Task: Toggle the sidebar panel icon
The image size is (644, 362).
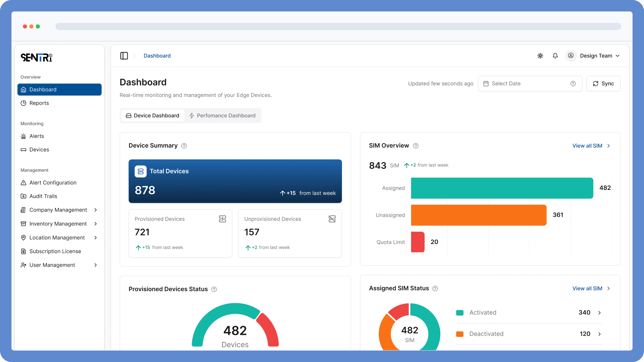Action: (124, 56)
